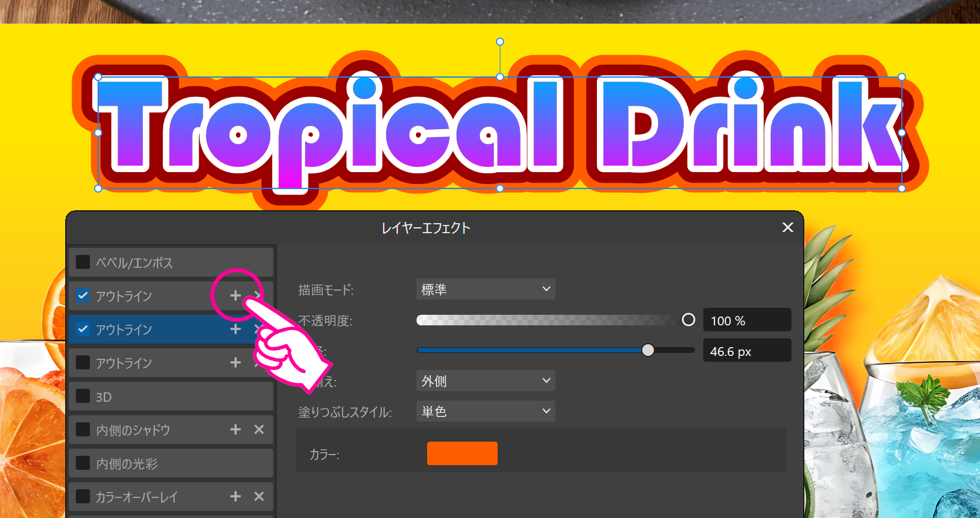Click the plus icon on the highlighted アウトライン row
The height and width of the screenshot is (518, 980).
(x=236, y=329)
